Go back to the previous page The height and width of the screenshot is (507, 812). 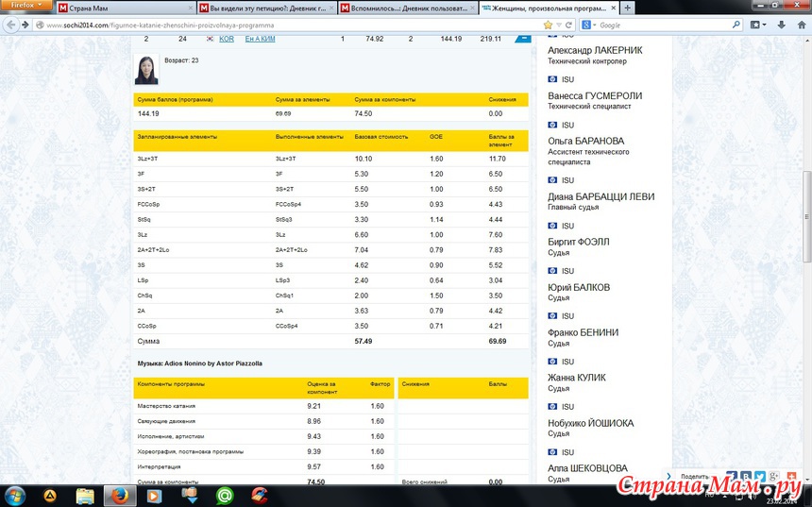pos(11,25)
